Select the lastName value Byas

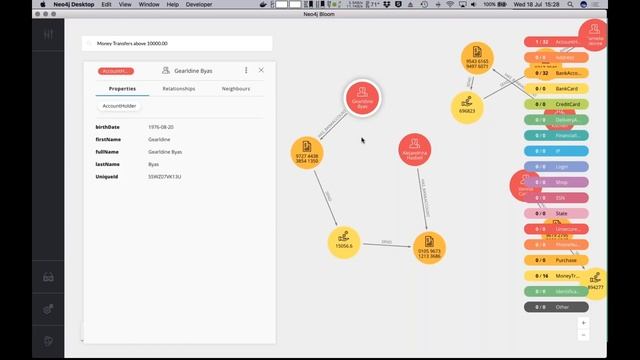pos(153,164)
